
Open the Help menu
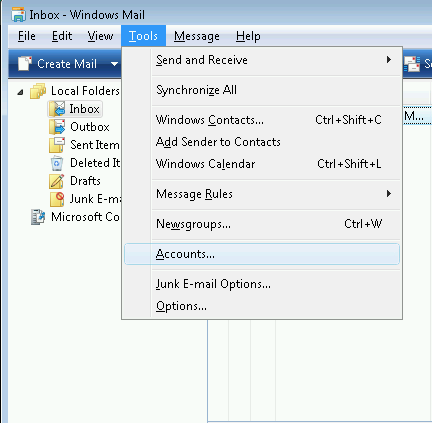[x=248, y=36]
